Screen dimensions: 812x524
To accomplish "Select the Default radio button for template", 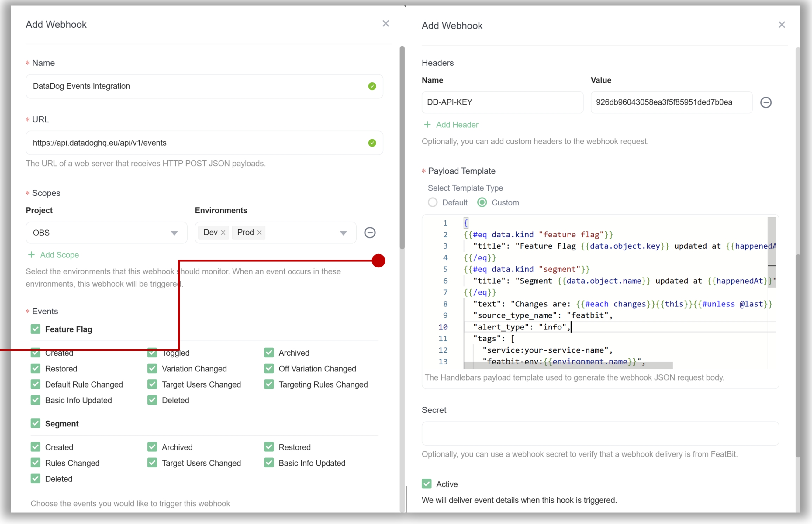I will tap(432, 202).
